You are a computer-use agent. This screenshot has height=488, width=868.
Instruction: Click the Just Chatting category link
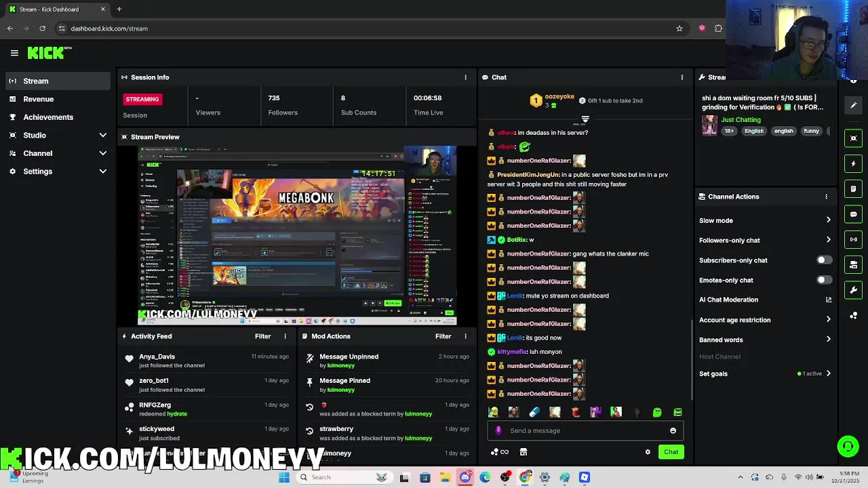741,120
